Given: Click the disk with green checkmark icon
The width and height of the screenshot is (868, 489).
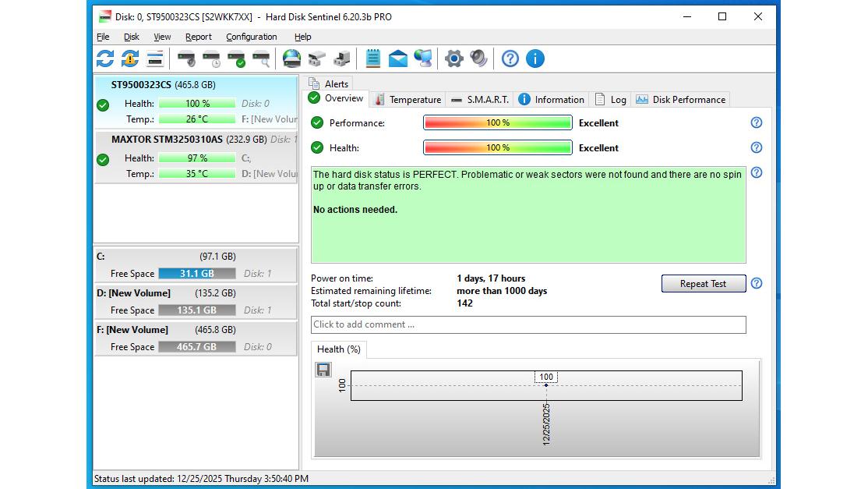Looking at the screenshot, I should 236,58.
